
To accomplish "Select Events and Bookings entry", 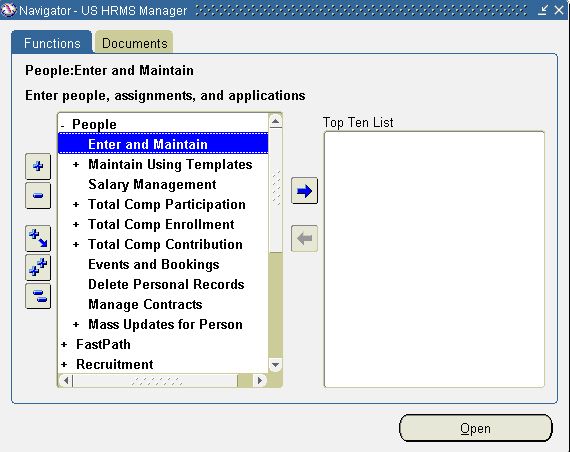I will (154, 264).
